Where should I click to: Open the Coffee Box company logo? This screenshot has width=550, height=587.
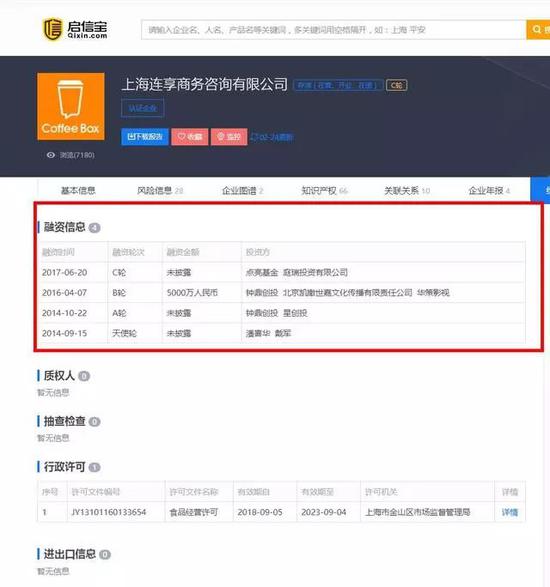coord(71,106)
